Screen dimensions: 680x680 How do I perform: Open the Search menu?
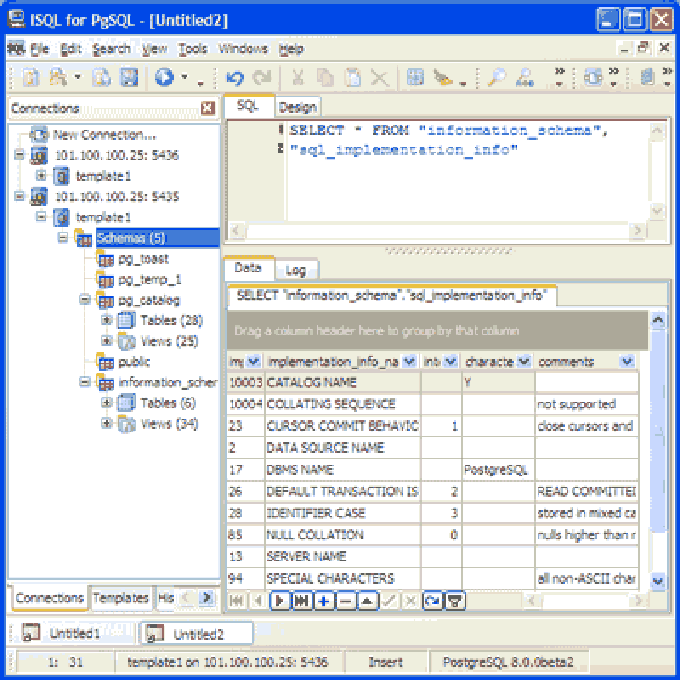pyautogui.click(x=111, y=49)
